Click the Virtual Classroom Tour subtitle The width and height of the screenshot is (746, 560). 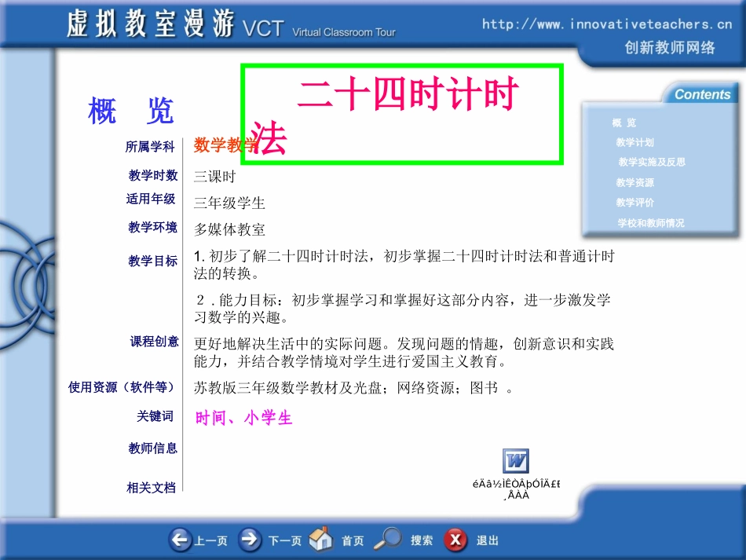[x=343, y=32]
